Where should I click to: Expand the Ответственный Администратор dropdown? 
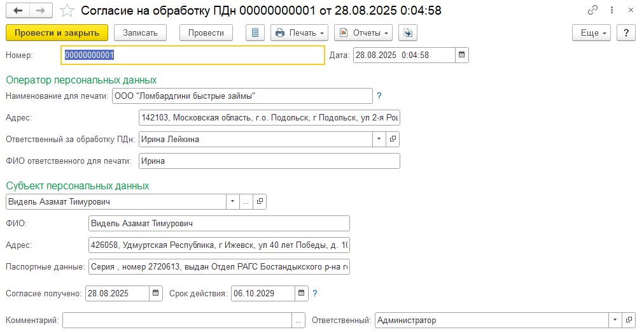tap(615, 321)
